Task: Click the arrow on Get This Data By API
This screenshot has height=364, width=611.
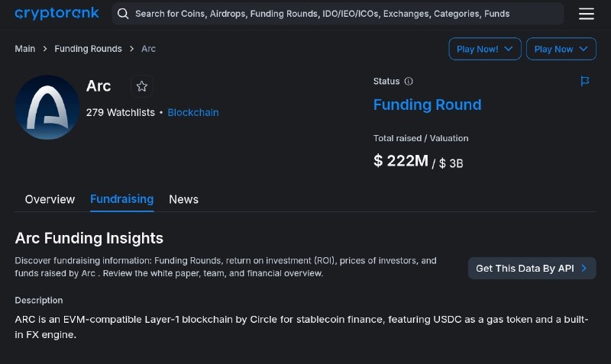Action: pyautogui.click(x=584, y=269)
